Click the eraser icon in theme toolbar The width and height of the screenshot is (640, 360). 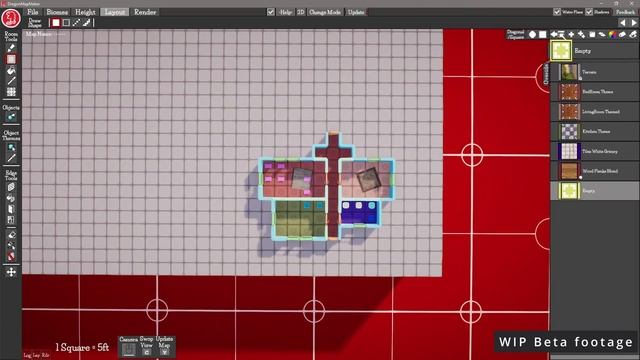[622, 35]
